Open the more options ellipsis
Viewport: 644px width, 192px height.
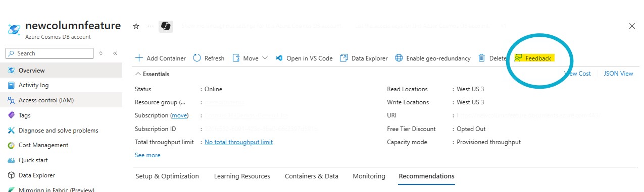click(x=151, y=26)
